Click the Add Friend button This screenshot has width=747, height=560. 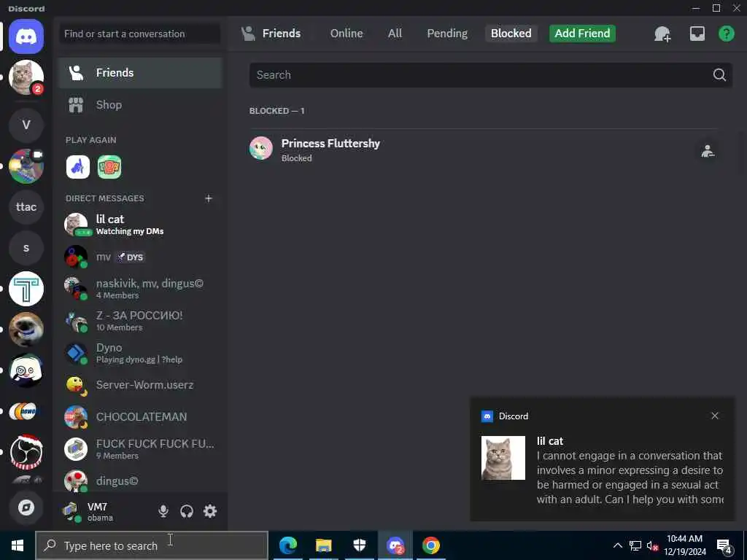[x=582, y=34]
